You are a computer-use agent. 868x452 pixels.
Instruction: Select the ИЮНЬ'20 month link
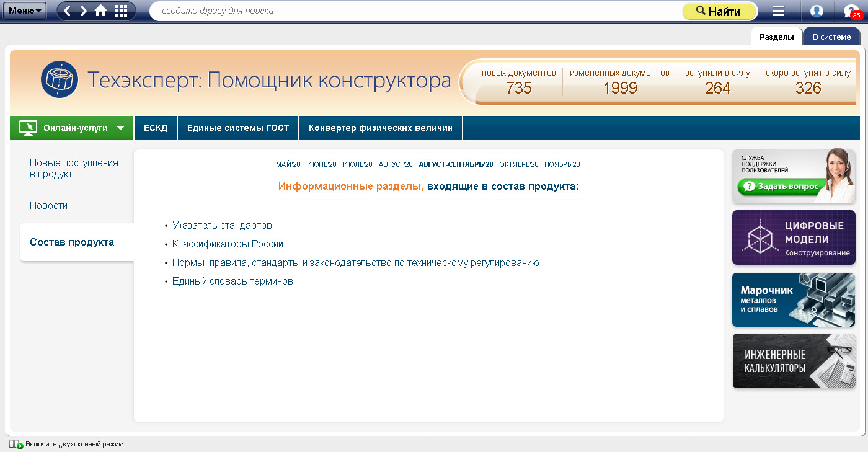coord(322,164)
